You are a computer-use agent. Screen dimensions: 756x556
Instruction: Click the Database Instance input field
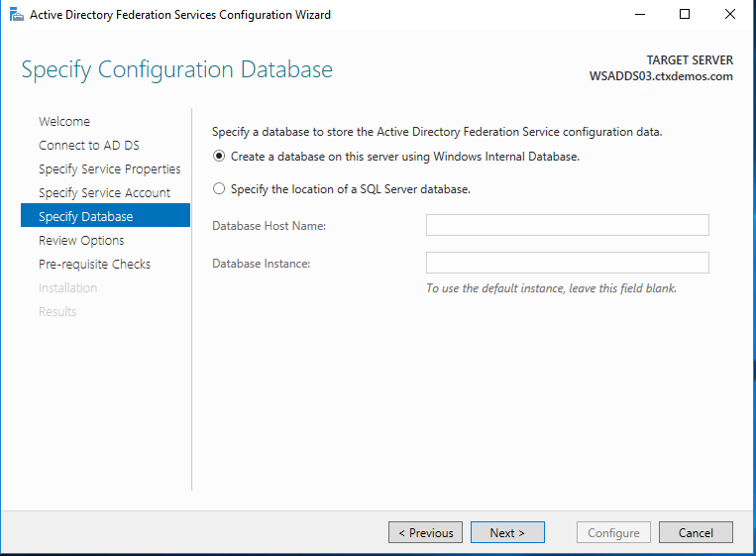567,263
